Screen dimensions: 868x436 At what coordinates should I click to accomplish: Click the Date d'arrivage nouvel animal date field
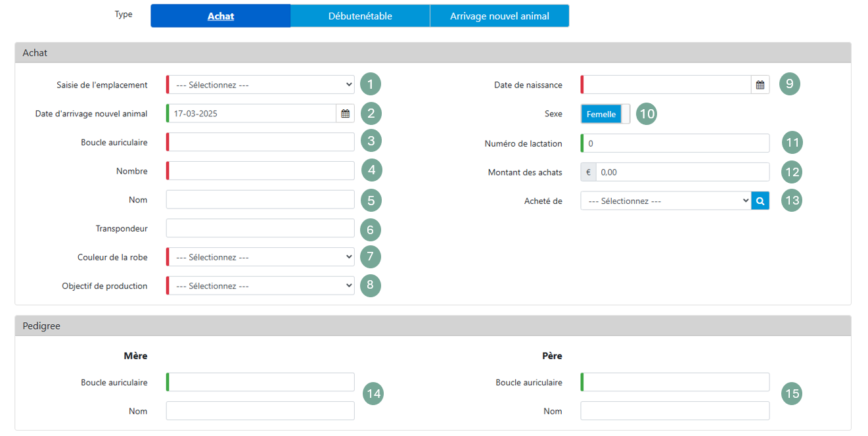coord(252,113)
